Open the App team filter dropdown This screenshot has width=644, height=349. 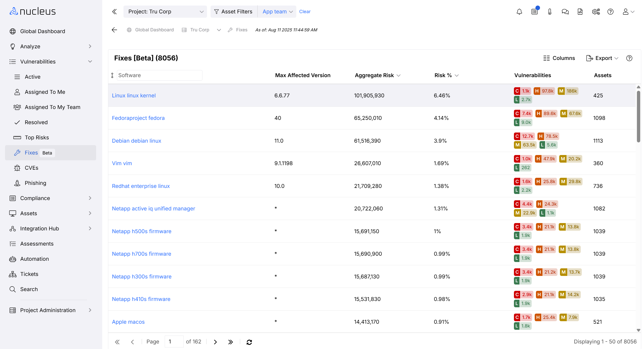click(277, 12)
